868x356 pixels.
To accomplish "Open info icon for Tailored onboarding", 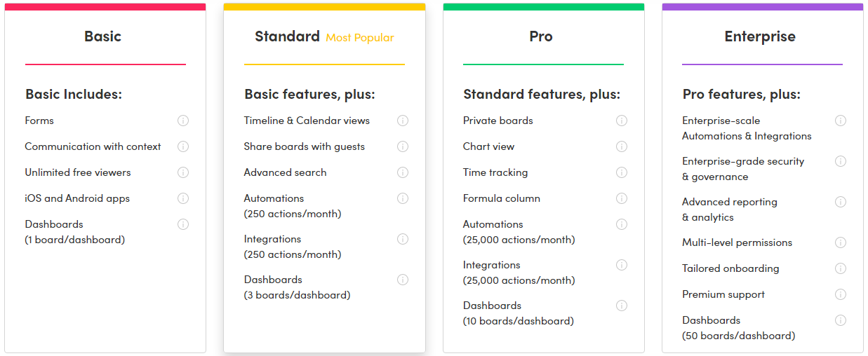I will click(x=841, y=268).
